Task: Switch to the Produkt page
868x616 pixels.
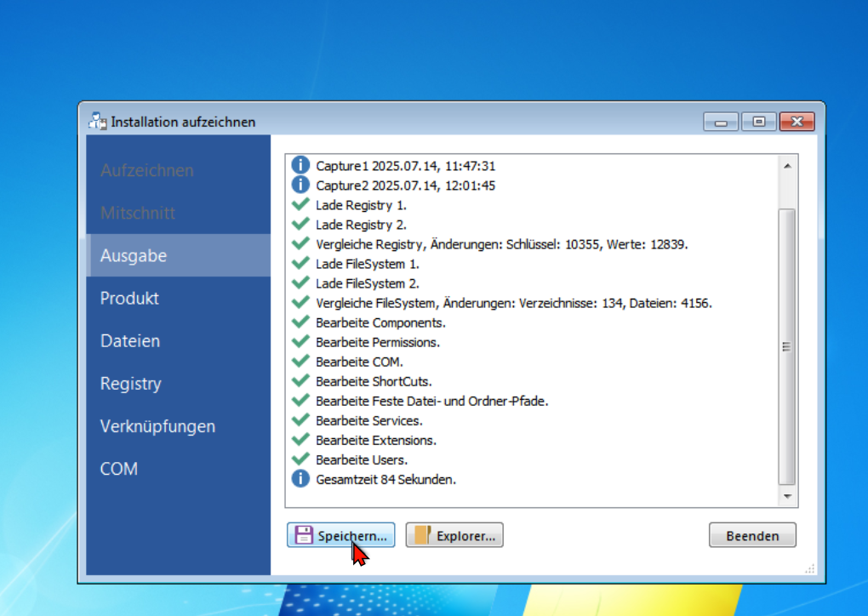Action: [x=178, y=298]
